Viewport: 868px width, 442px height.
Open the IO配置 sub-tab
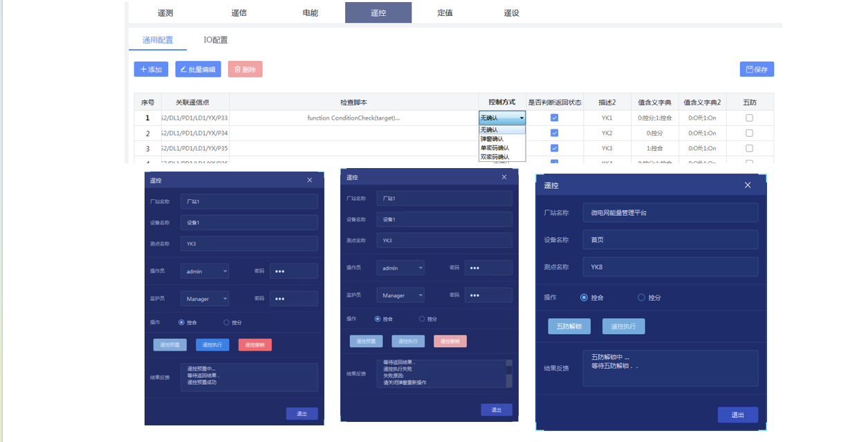(215, 40)
